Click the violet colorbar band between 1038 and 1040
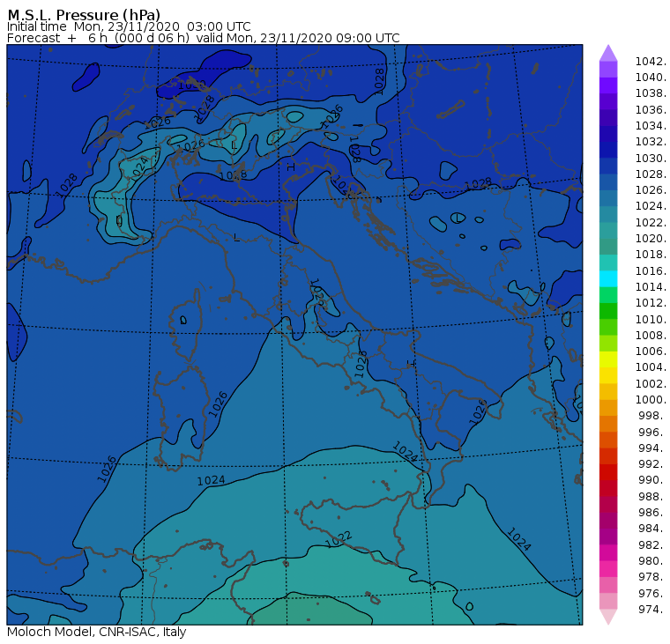The image size is (670, 644). 608,85
